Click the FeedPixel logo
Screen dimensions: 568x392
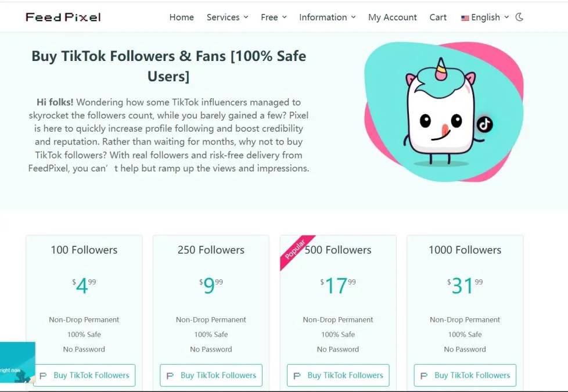(x=63, y=17)
